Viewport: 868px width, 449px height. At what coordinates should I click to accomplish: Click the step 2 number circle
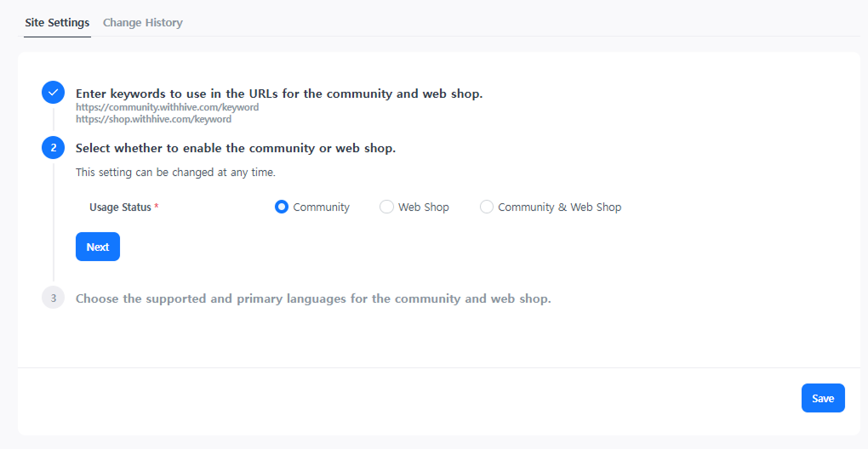pyautogui.click(x=53, y=148)
